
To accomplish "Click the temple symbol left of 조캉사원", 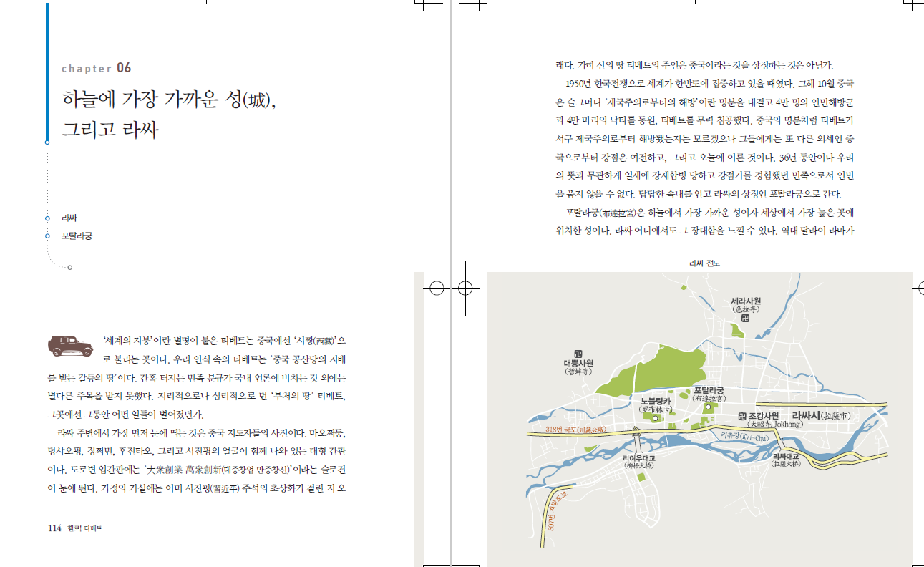I will (x=741, y=416).
